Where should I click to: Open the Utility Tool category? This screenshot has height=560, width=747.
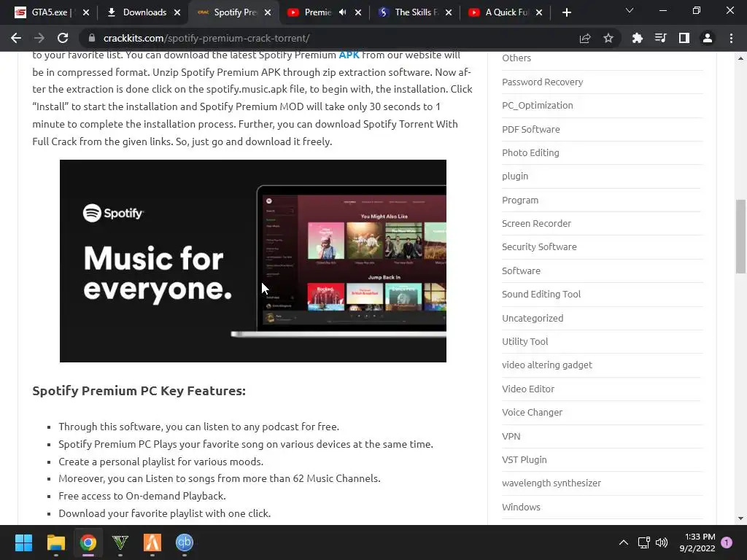[525, 341]
